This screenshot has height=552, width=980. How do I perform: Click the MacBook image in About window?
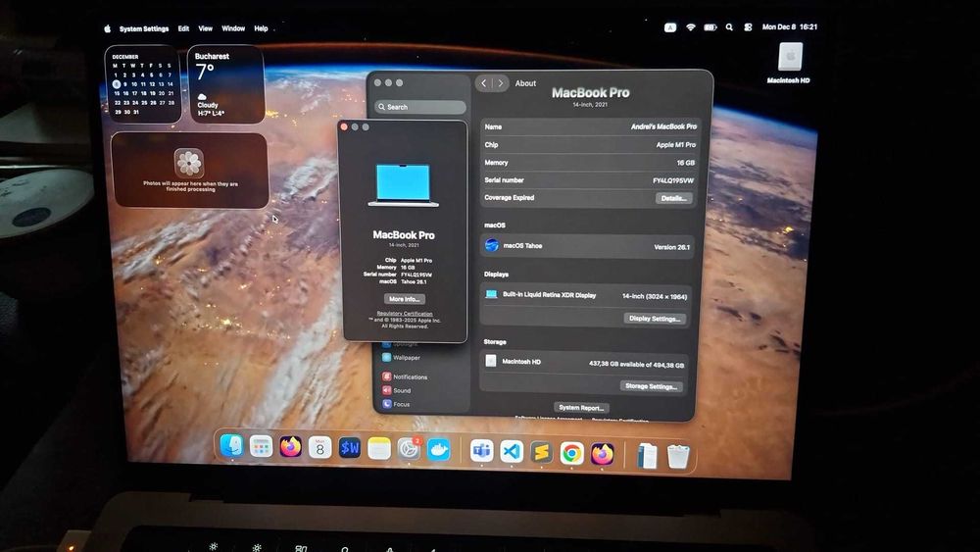[404, 185]
